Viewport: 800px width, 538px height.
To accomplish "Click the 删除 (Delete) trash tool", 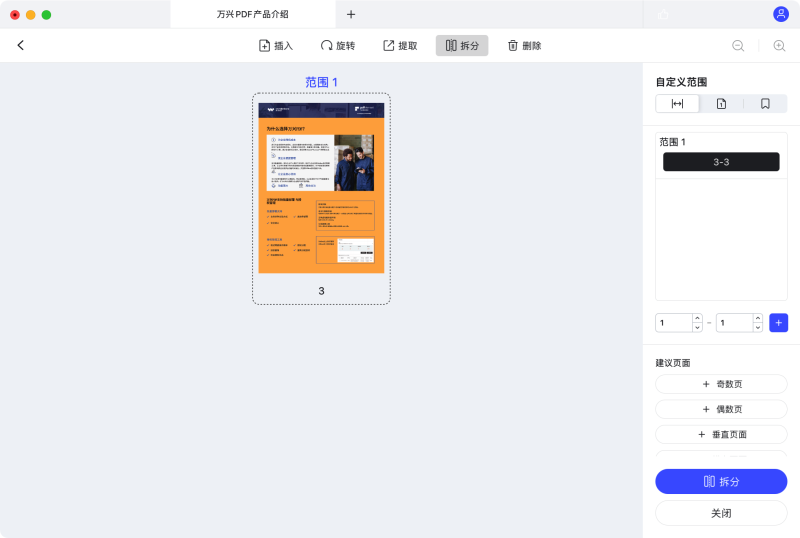I will 524,45.
